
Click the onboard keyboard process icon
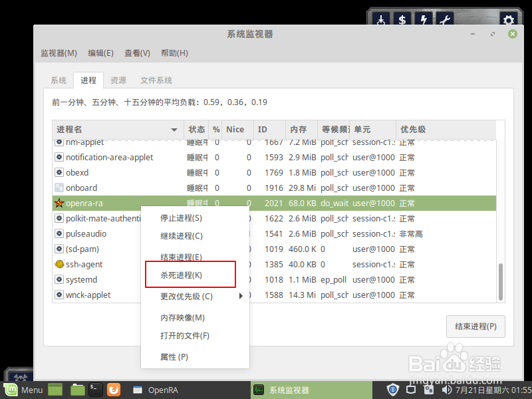tap(59, 188)
